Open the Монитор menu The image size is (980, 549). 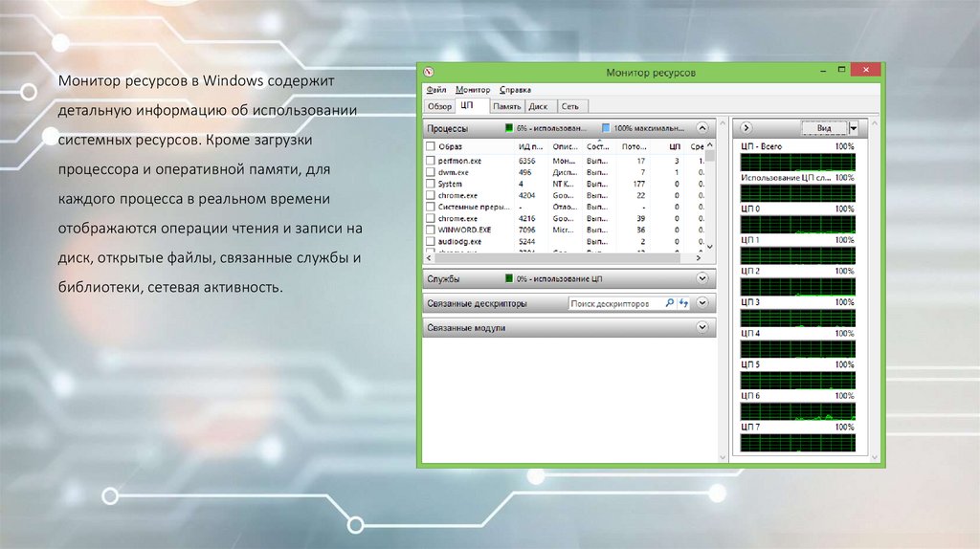click(473, 90)
